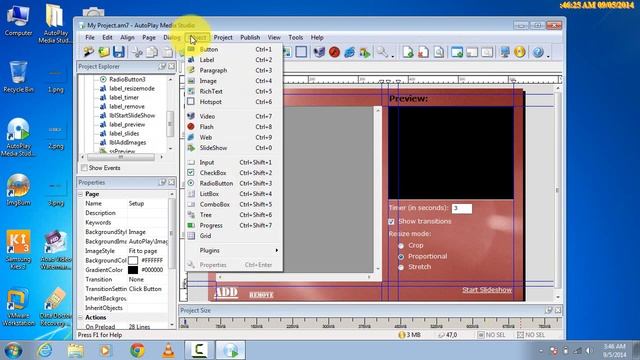Close the Properties panel
The width and height of the screenshot is (640, 360).
[171, 182]
